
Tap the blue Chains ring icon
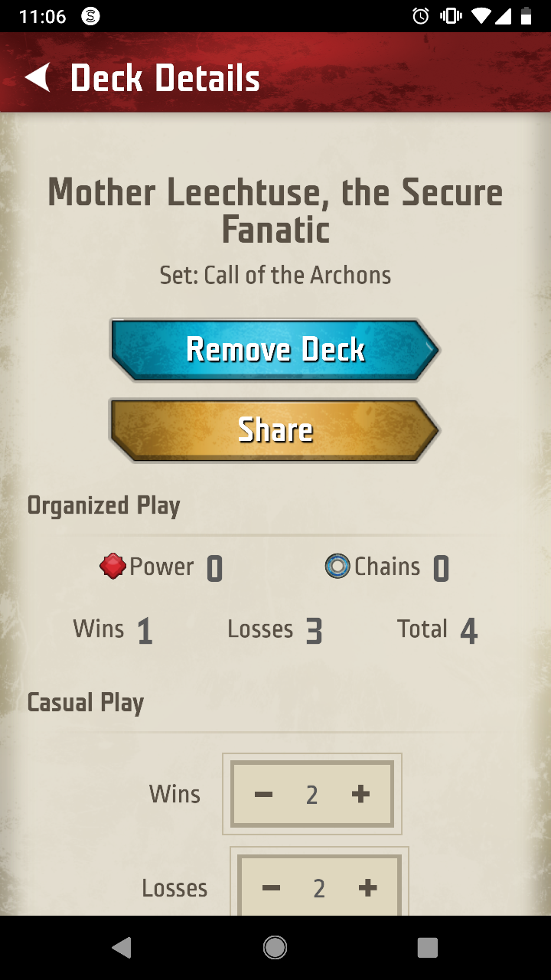point(337,567)
